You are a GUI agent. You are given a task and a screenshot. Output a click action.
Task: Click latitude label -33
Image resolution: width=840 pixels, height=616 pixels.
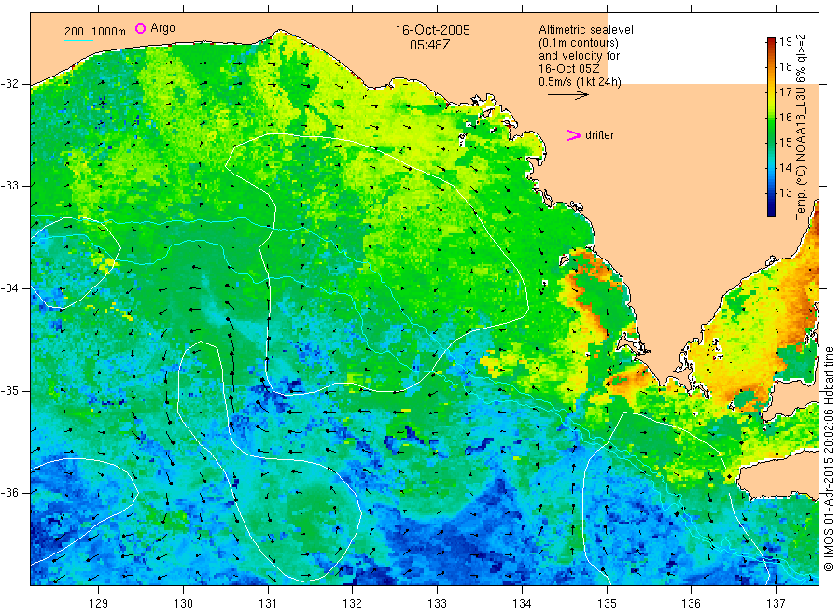click(9, 186)
